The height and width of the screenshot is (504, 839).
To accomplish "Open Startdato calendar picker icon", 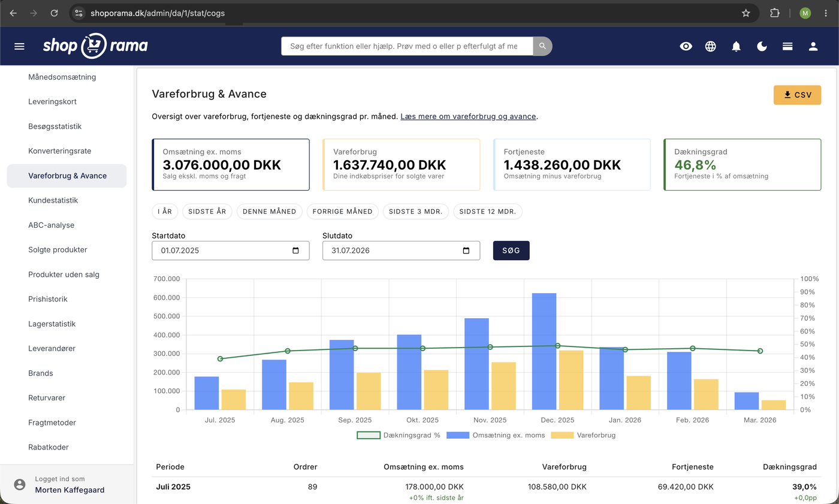I will (295, 251).
